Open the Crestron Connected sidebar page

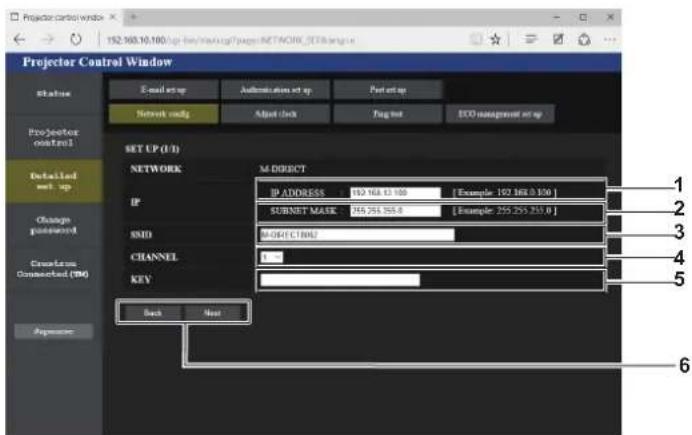point(54,268)
